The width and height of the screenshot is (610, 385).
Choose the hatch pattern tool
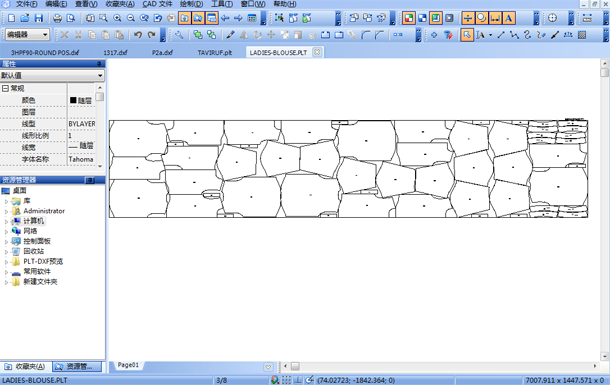582,35
